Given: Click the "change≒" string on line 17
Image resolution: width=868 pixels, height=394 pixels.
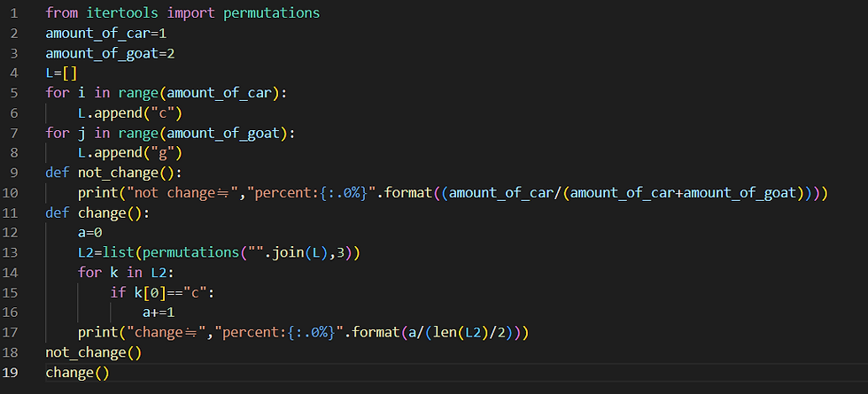Looking at the screenshot, I should pos(167,332).
